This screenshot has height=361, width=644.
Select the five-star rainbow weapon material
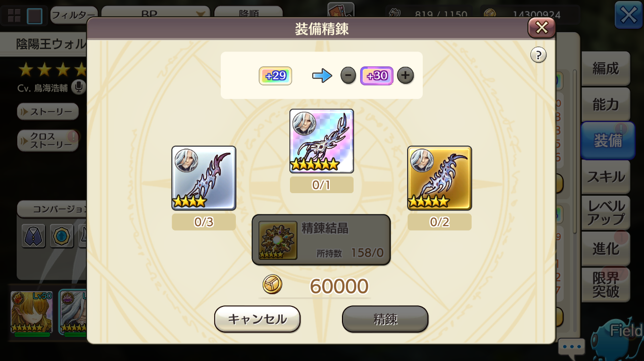[x=322, y=141]
